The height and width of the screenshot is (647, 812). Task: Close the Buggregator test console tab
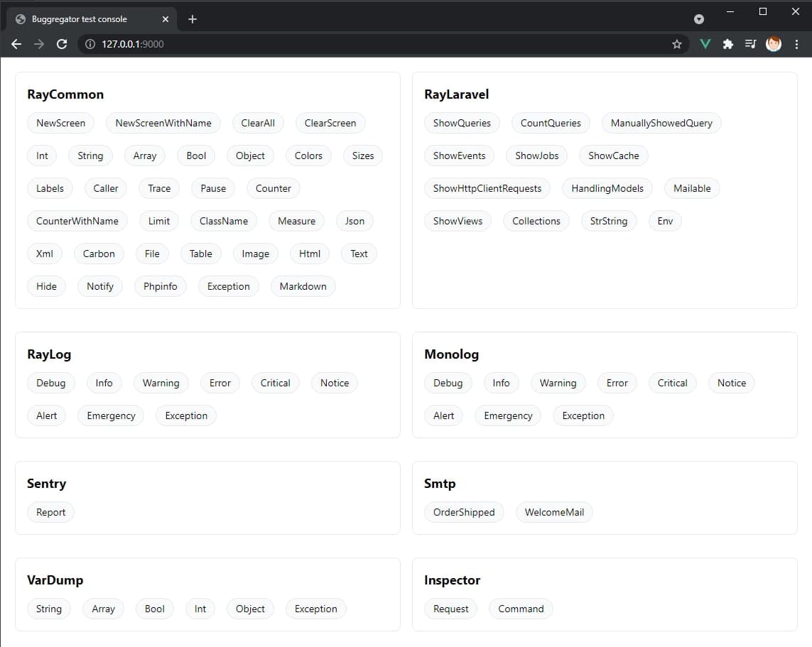pyautogui.click(x=166, y=19)
